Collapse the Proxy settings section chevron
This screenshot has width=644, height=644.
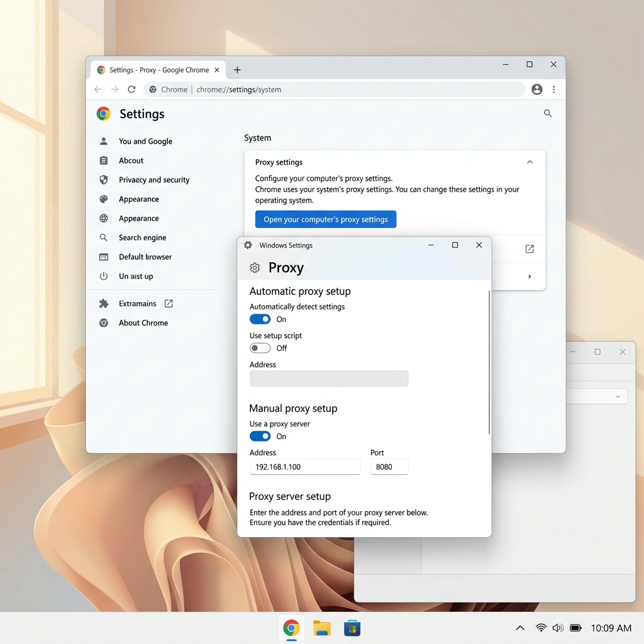pyautogui.click(x=530, y=162)
